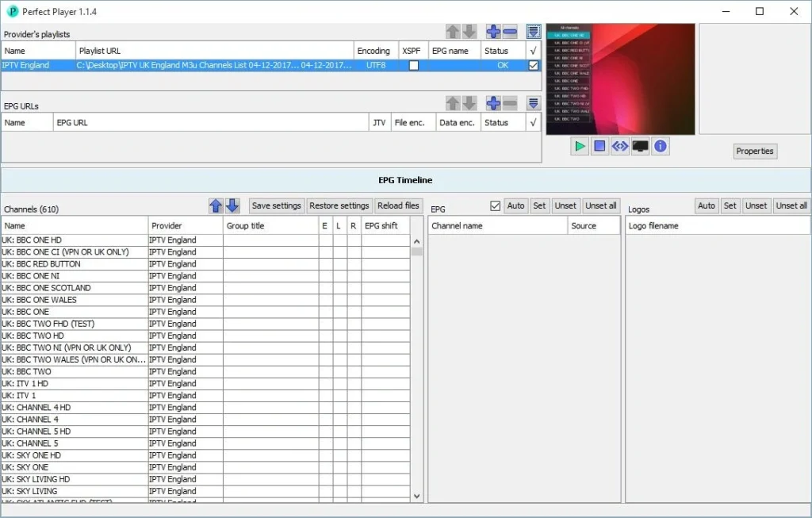Start playback with green play button
812x518 pixels.
pos(580,147)
